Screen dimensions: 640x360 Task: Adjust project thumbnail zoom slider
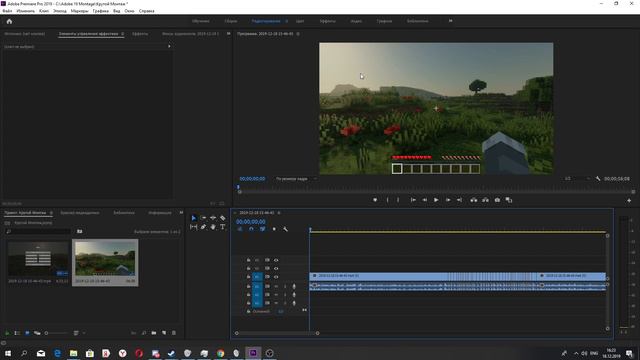pyautogui.click(x=56, y=333)
